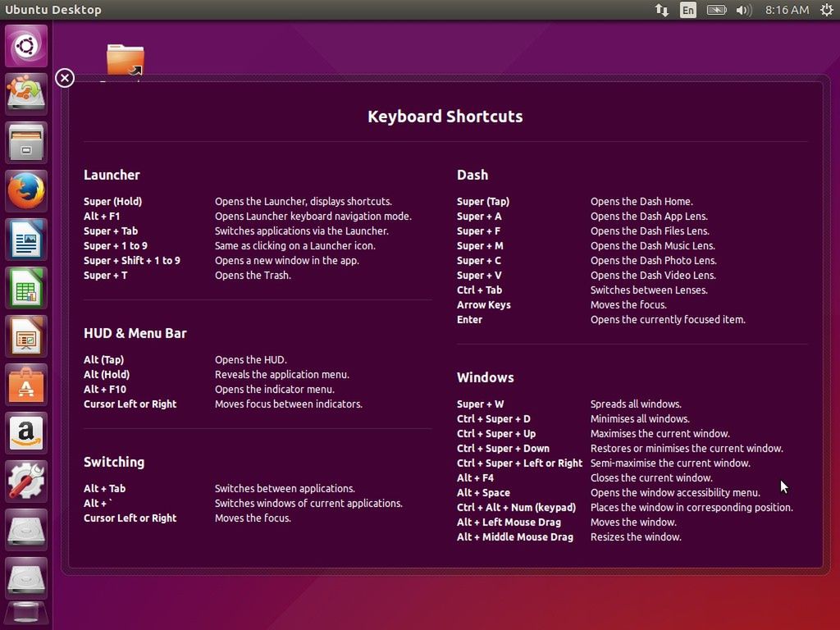Screen dimensions: 840x630
Task: Click 'Opens the Trash.' description
Action: pos(253,276)
